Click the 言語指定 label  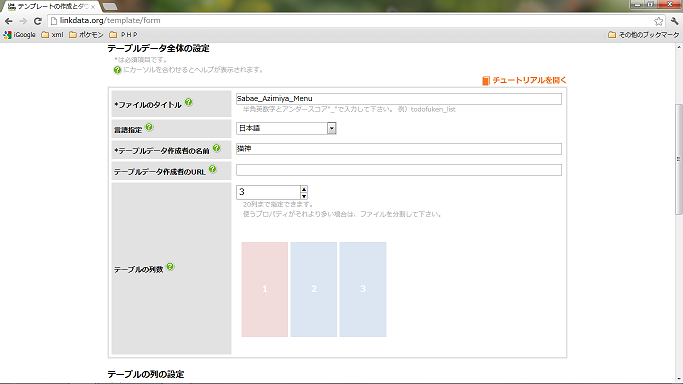tap(128, 130)
